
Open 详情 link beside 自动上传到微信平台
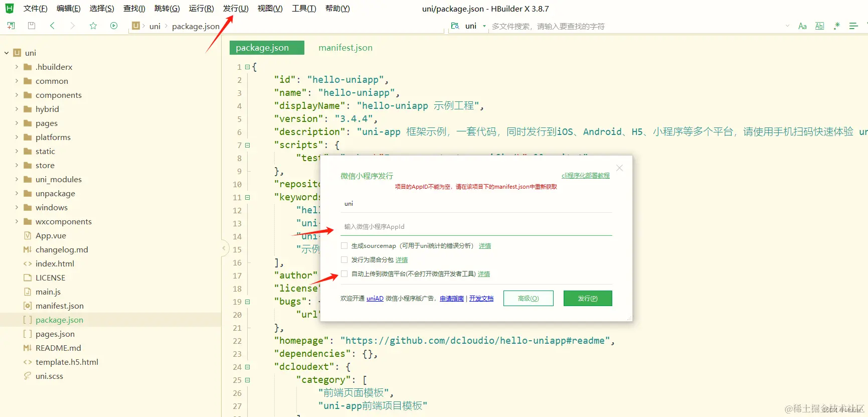pos(484,274)
